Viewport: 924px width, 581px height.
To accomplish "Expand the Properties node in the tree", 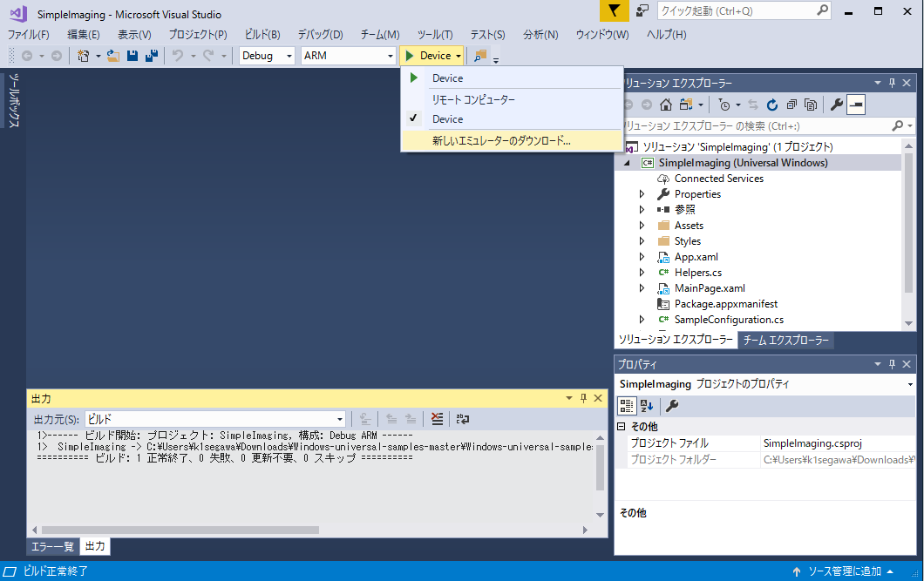I will pos(642,194).
